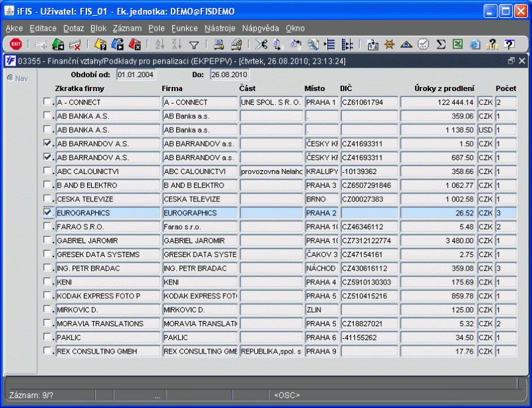The image size is (532, 408).
Task: Click the Z-A descending sort icon
Action: (176, 44)
